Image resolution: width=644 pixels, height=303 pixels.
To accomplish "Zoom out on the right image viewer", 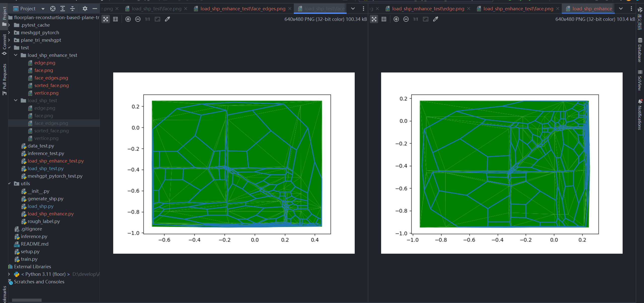I will pyautogui.click(x=406, y=19).
